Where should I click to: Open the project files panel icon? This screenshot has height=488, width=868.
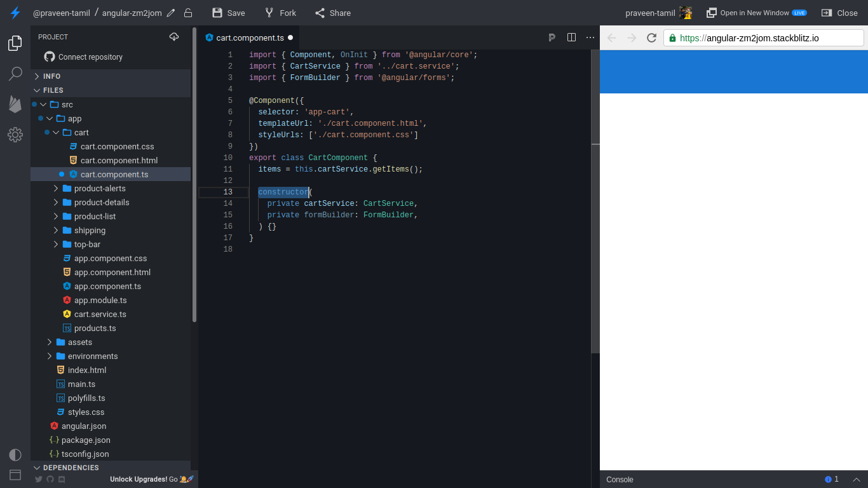(x=15, y=43)
